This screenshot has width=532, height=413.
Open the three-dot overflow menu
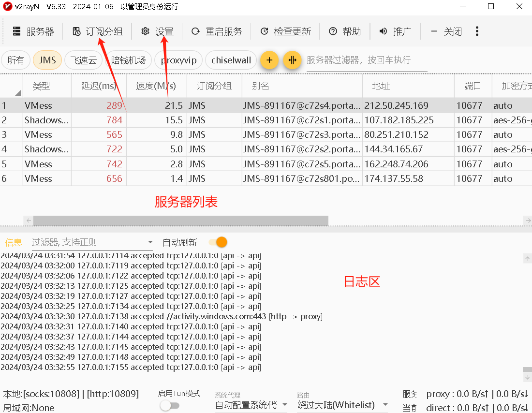point(477,31)
